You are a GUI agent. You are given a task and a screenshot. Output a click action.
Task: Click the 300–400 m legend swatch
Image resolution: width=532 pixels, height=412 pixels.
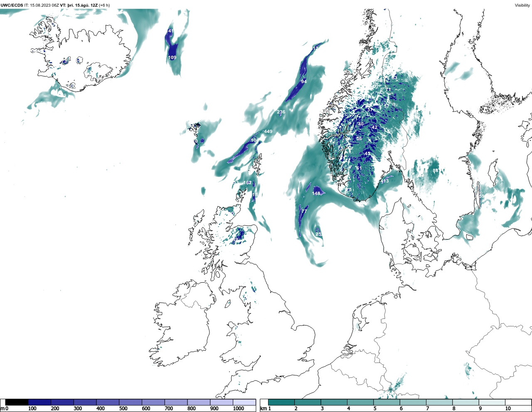[x=85, y=402]
